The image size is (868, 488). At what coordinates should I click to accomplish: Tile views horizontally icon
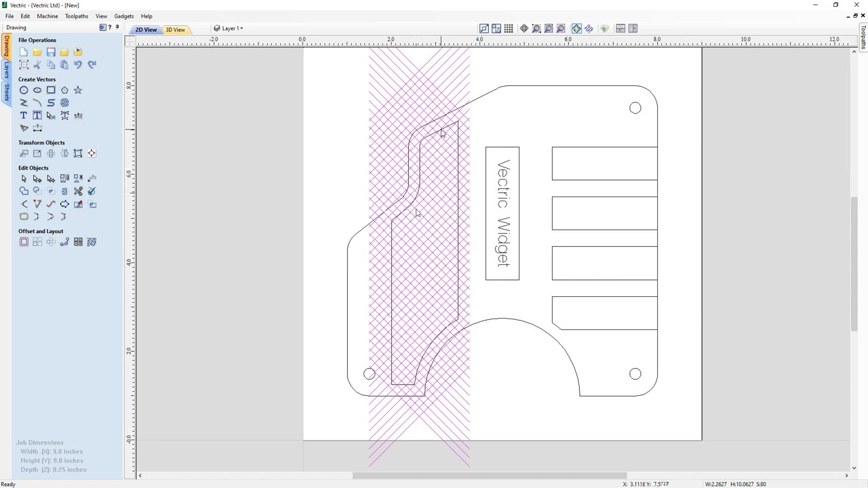(x=620, y=28)
